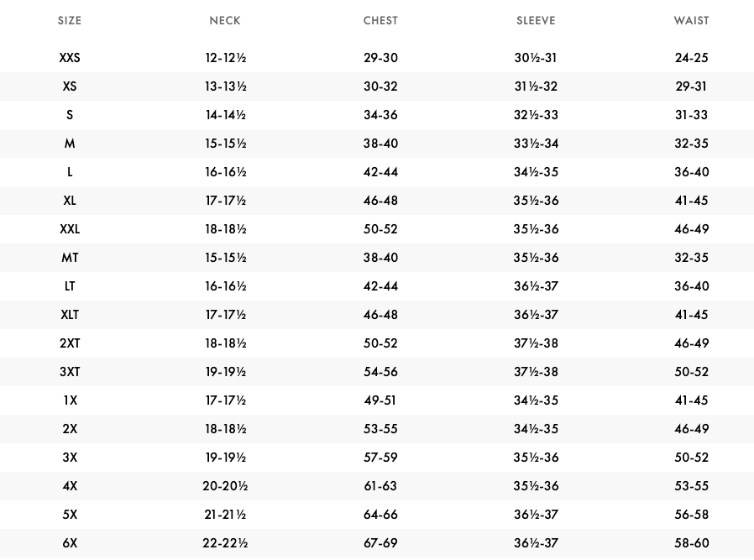Click the 3XT size label

(x=70, y=372)
